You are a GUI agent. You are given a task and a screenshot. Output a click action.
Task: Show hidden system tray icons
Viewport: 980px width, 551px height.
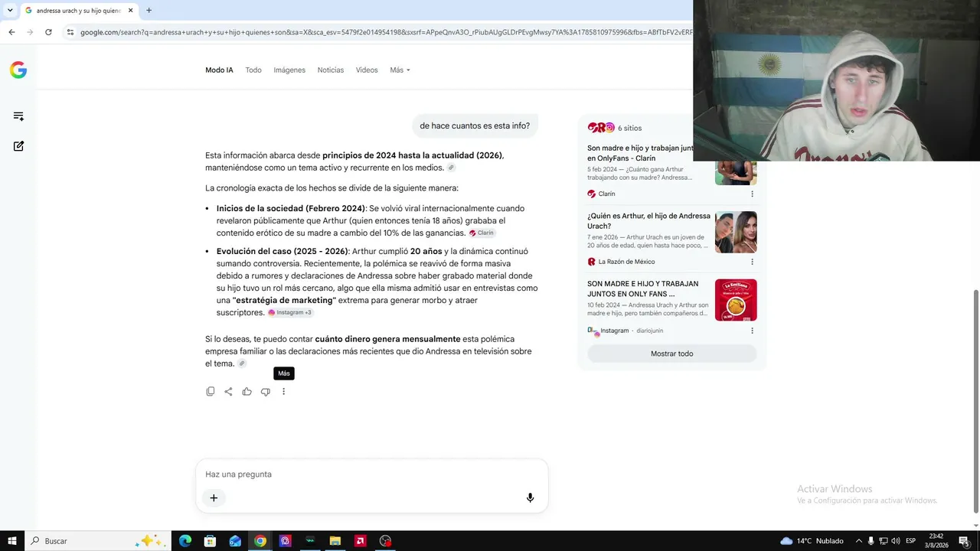click(x=858, y=541)
